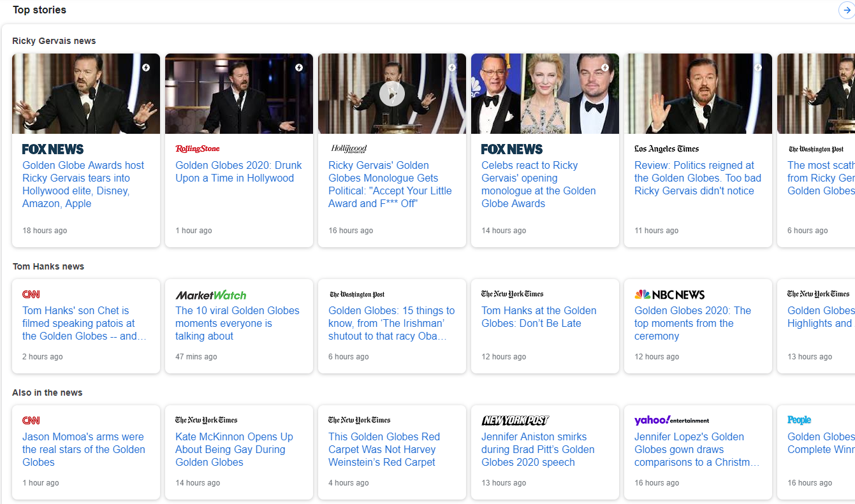Open 'Jason Momoa's arms' CNN article
The image size is (855, 504).
84,450
